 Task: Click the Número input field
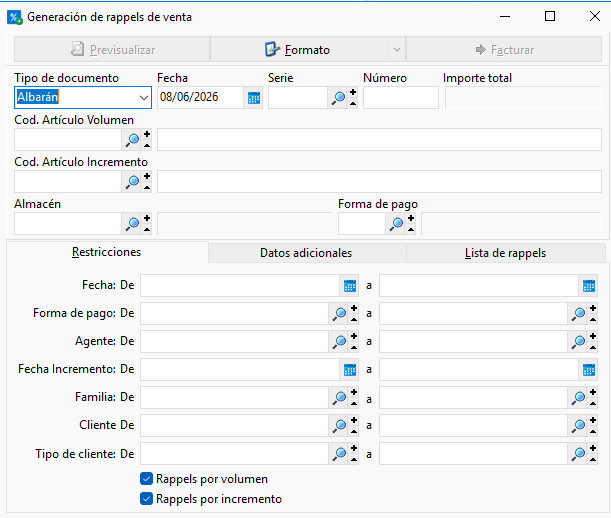point(401,97)
